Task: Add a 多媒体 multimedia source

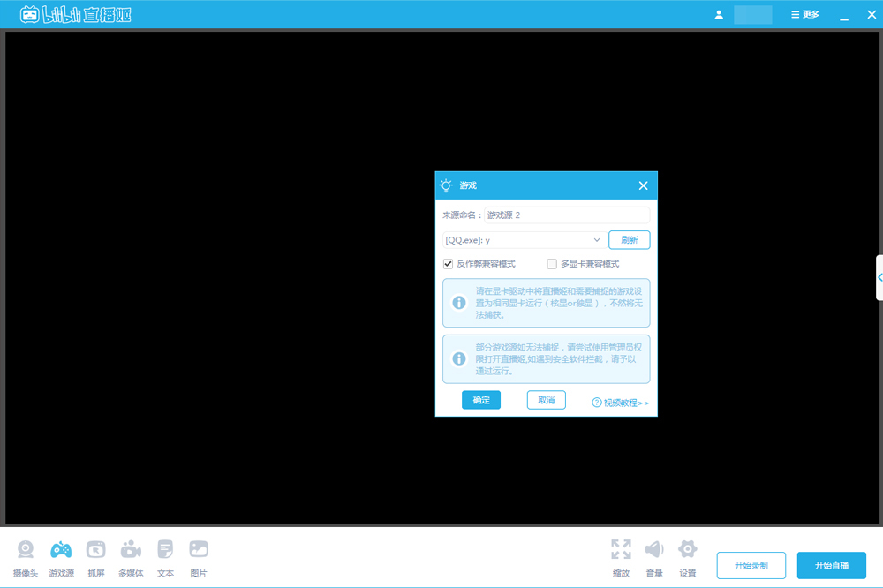Action: (x=130, y=556)
